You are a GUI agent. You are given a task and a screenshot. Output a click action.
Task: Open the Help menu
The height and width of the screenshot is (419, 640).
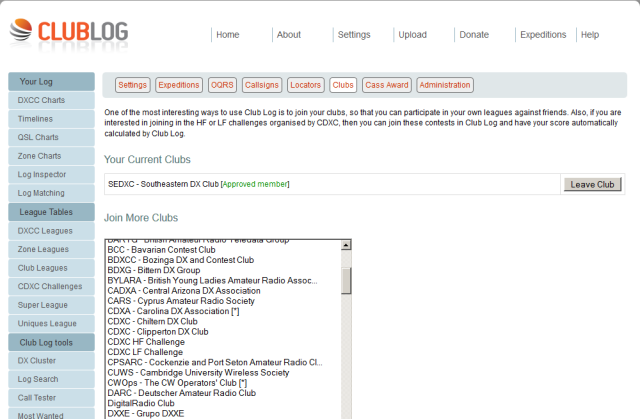590,35
